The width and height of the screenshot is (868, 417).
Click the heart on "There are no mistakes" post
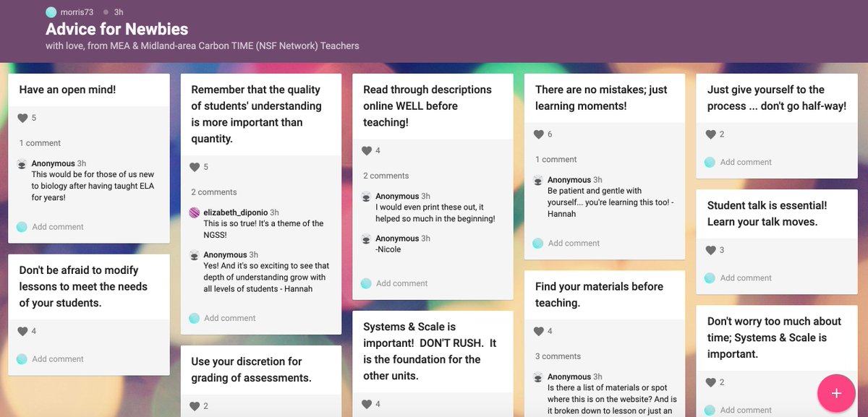pyautogui.click(x=539, y=134)
